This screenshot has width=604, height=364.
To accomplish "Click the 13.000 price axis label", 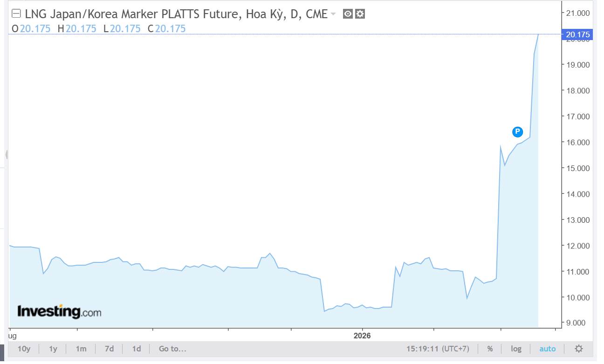I will (577, 220).
